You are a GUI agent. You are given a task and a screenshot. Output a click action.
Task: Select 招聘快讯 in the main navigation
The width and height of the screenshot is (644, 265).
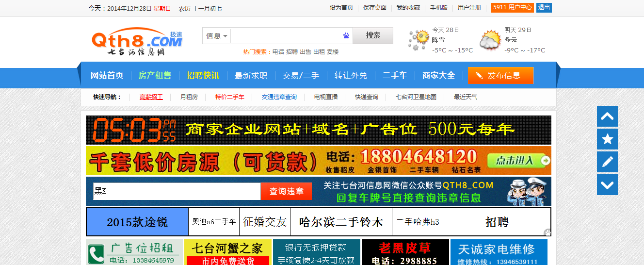(x=203, y=76)
